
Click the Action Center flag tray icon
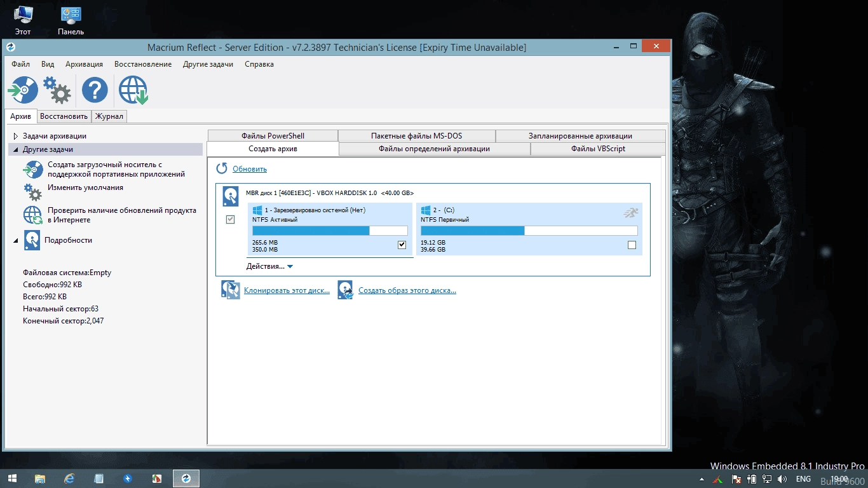[737, 479]
